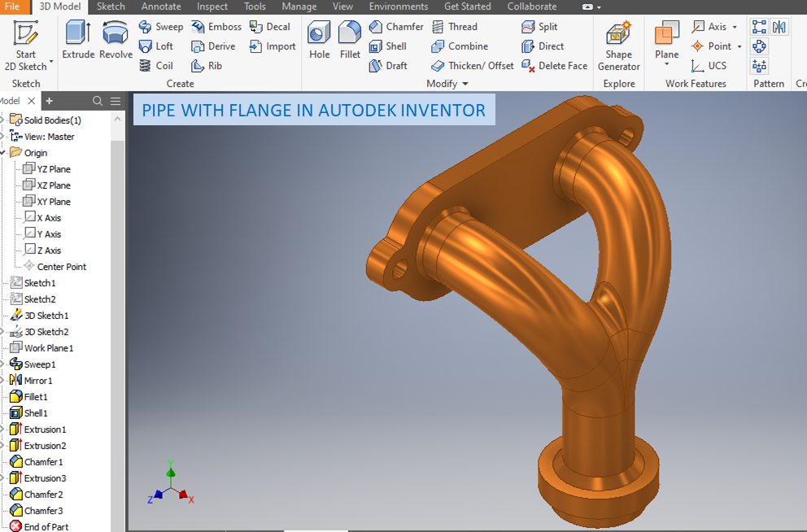The width and height of the screenshot is (807, 532).
Task: Select 3D Sketch2 in the browser
Action: click(39, 332)
